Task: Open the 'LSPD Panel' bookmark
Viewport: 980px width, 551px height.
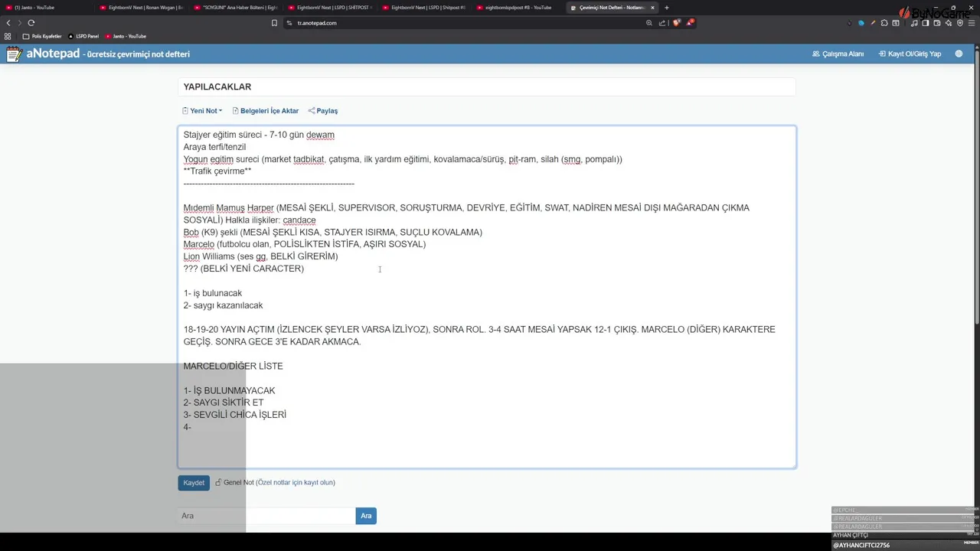Action: click(83, 36)
